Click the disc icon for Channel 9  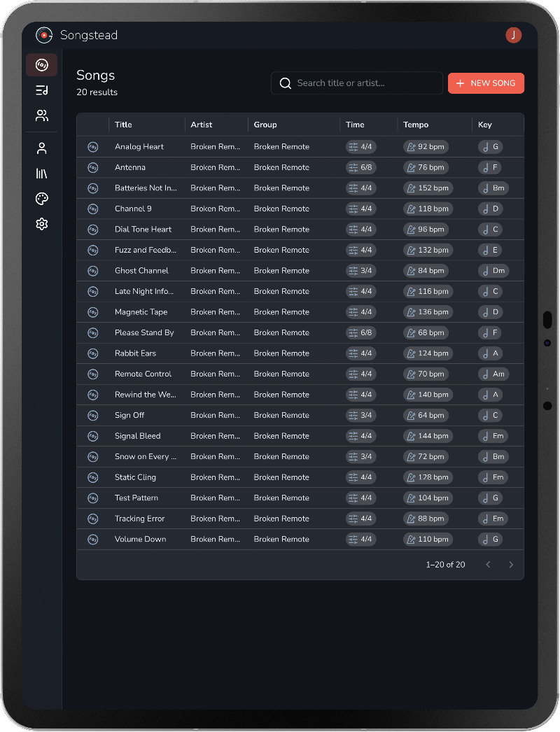pos(93,209)
